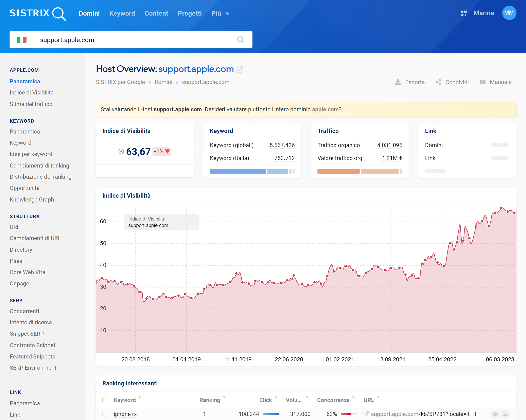Open Opportunità in sidebar
526x420 pixels.
(x=25, y=188)
